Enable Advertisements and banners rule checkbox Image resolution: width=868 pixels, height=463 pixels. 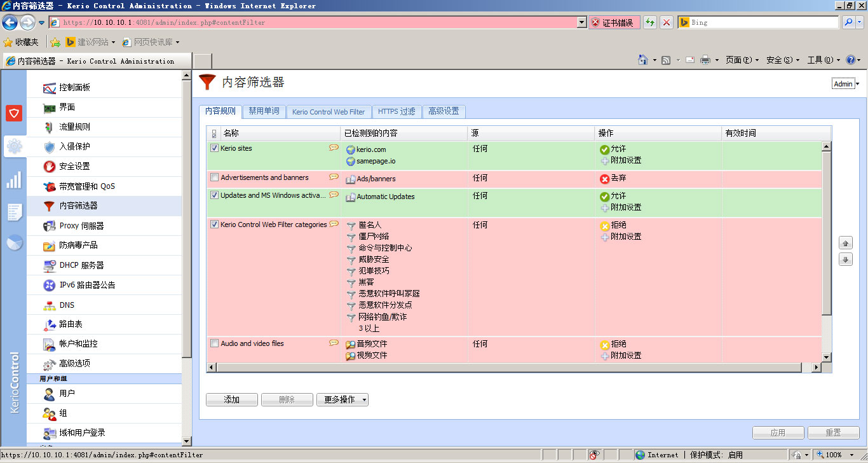(x=215, y=177)
